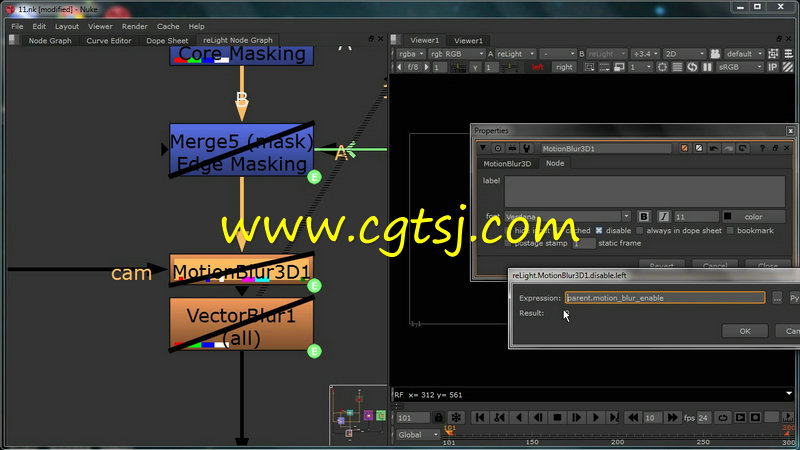800x450 pixels.
Task: Open the sRGB viewer process dropdown
Action: (x=741, y=67)
